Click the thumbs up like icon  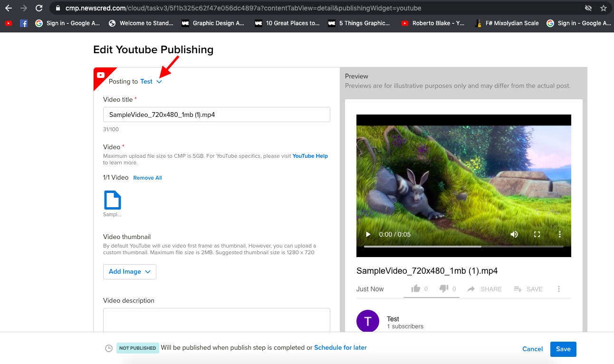click(x=416, y=288)
